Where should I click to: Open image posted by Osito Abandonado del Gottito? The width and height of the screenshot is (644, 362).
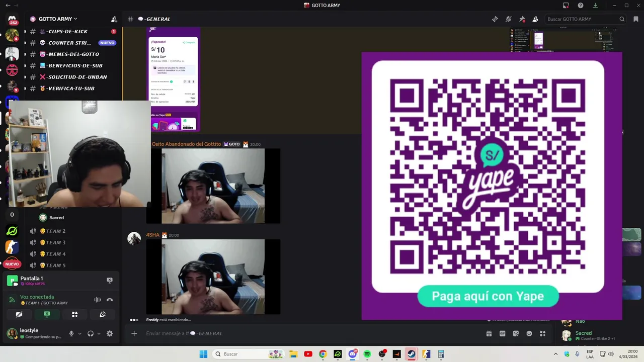coord(213,186)
